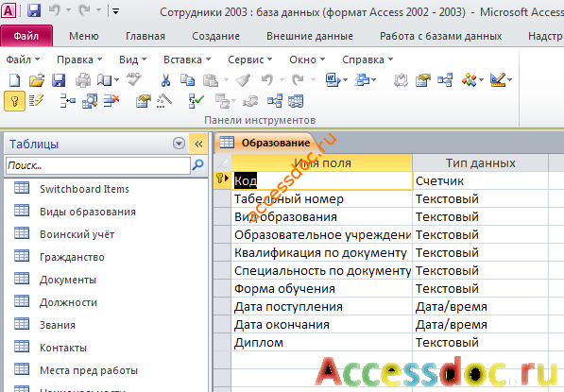Select the row selector of Код field

click(x=222, y=179)
